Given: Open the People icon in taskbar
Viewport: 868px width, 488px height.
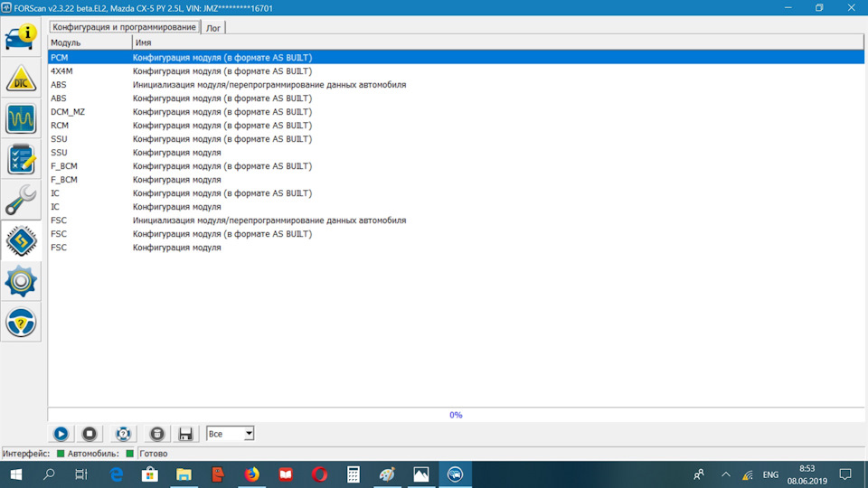Looking at the screenshot, I should coord(699,474).
